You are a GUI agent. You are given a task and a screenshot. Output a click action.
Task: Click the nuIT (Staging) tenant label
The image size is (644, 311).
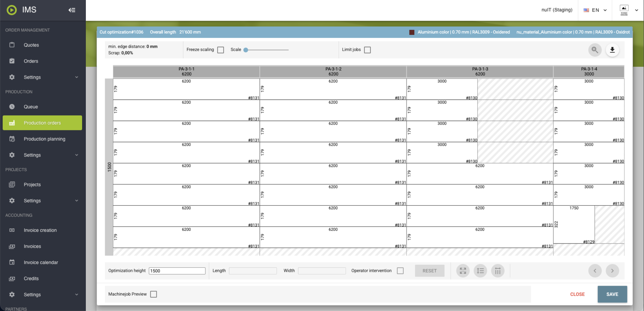coord(557,10)
